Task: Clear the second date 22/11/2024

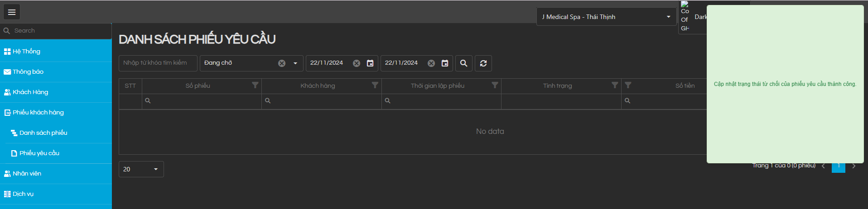Action: click(431, 63)
